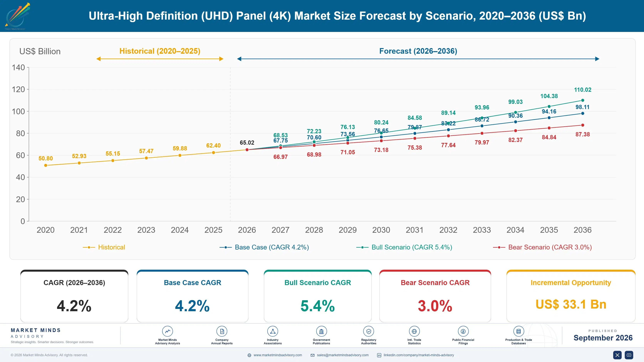
Task: Click the chart title in the header
Action: tap(337, 16)
